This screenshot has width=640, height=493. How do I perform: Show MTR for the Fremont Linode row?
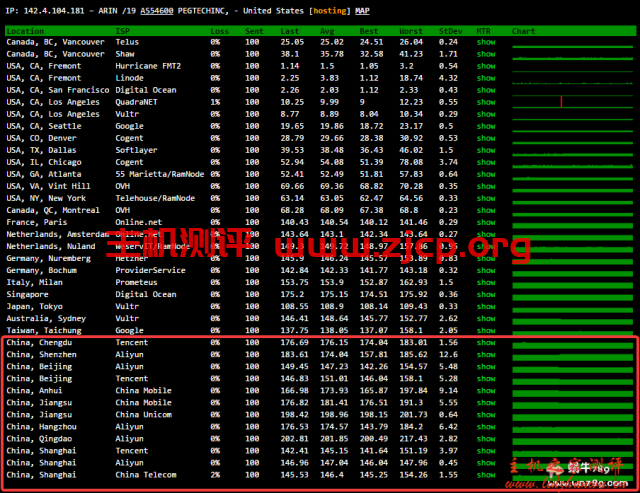pos(486,78)
